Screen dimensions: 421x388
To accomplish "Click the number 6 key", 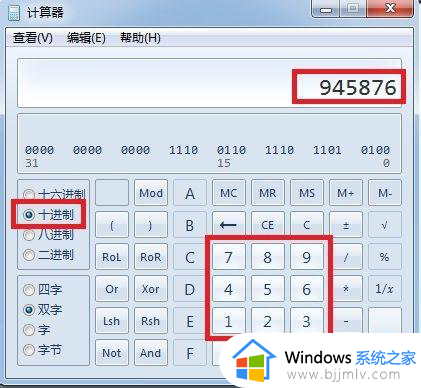I will coord(307,289).
